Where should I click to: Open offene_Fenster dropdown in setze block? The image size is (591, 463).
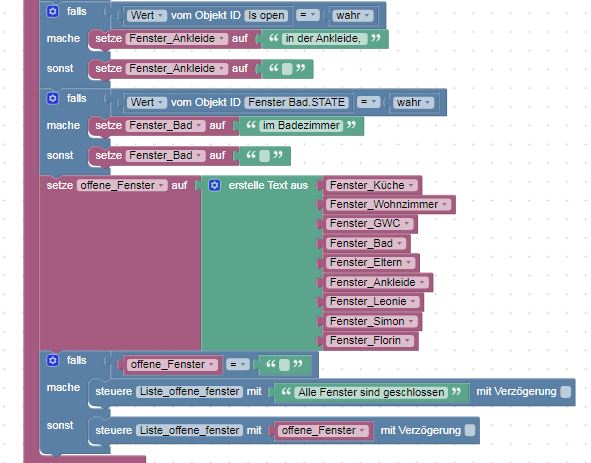122,185
